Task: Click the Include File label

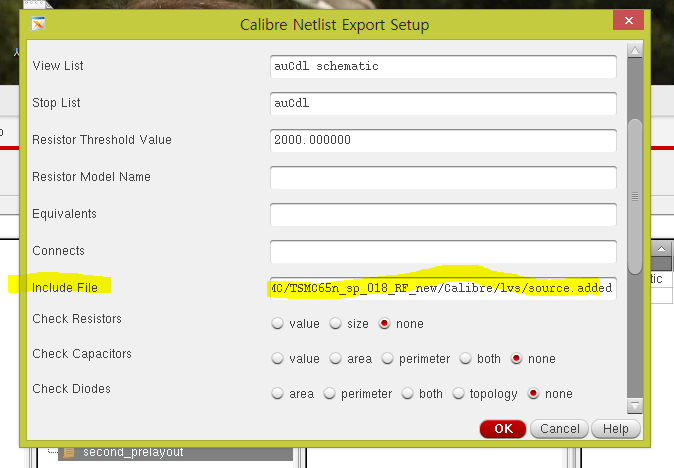Action: 65,288
